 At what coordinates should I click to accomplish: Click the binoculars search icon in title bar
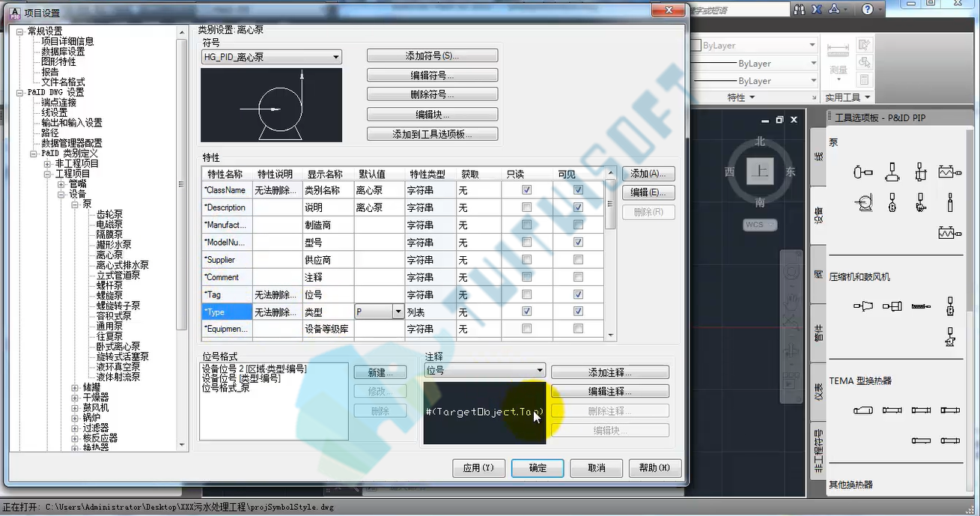800,9
